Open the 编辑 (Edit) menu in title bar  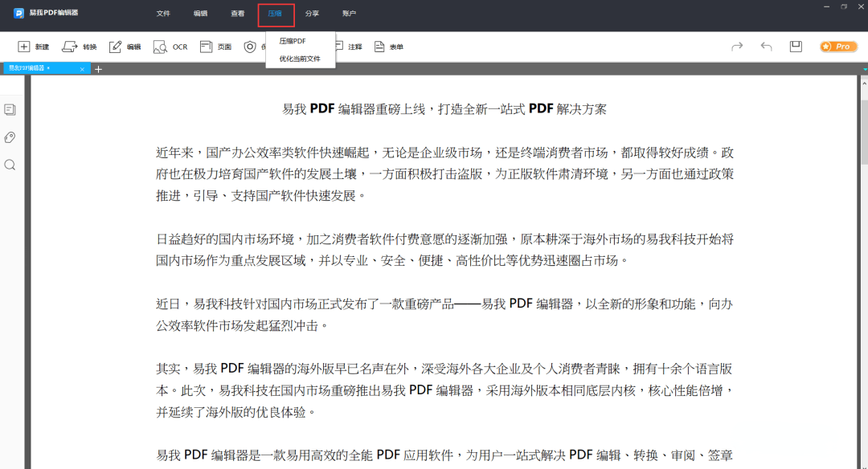(200, 14)
